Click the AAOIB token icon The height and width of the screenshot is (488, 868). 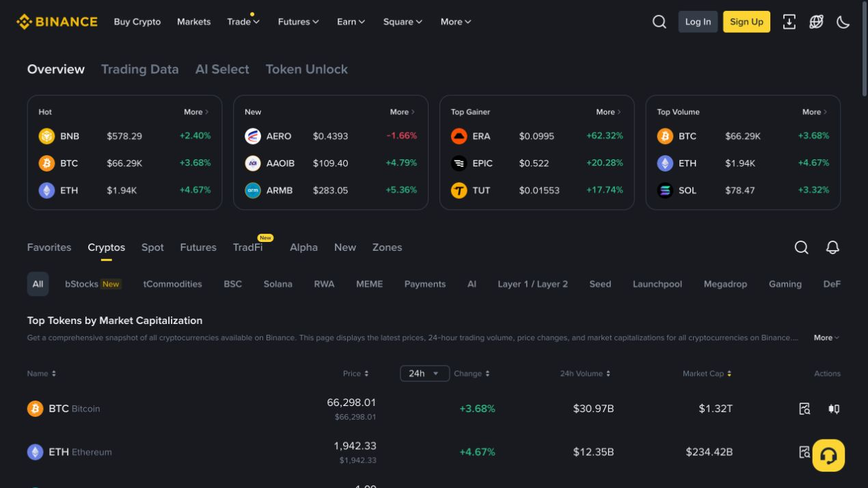[253, 163]
